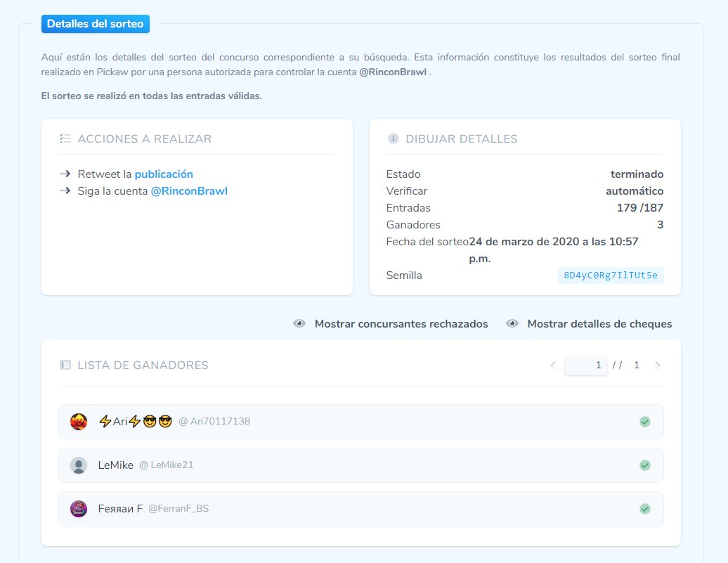The width and height of the screenshot is (728, 563).
Task: Open Ferran F's profile avatar
Action: click(79, 509)
